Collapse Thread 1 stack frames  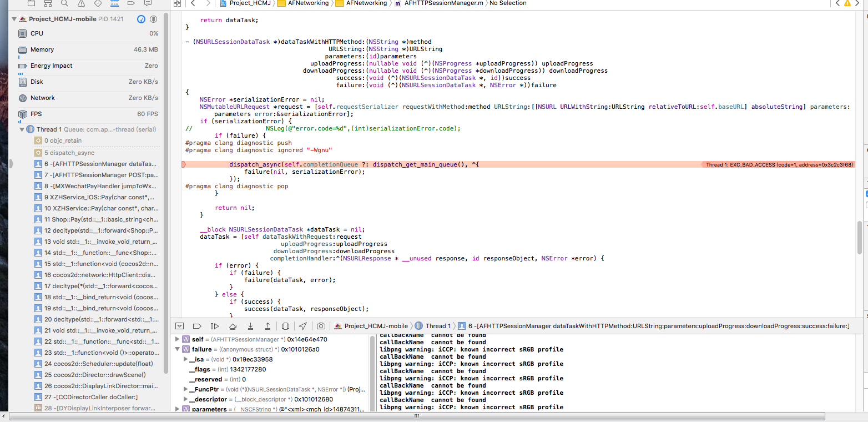click(x=22, y=129)
